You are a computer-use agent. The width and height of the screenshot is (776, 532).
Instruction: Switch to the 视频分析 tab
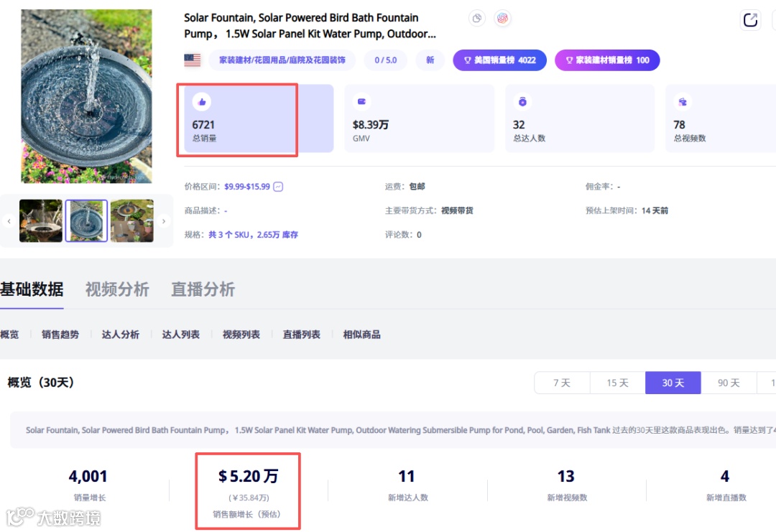[117, 289]
